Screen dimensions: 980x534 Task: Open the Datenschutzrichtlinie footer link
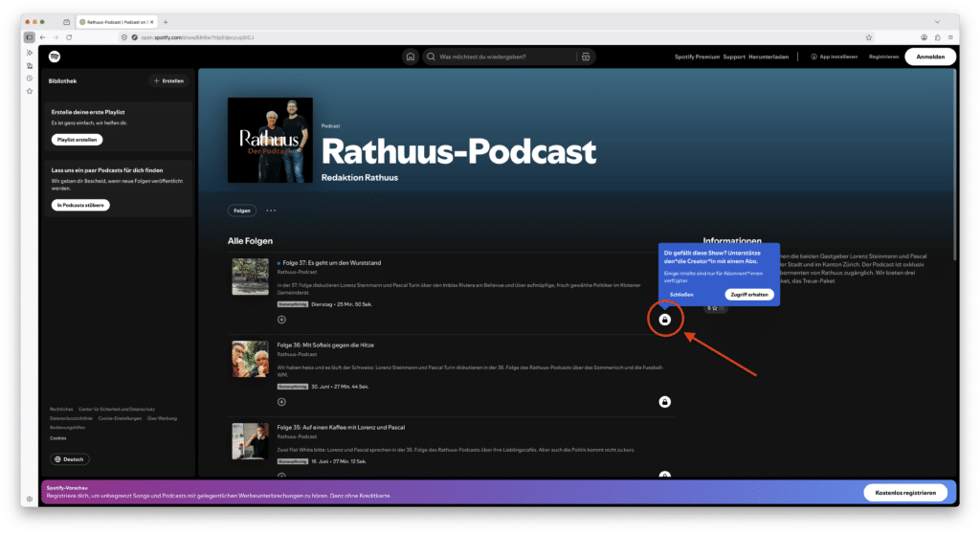coord(71,418)
